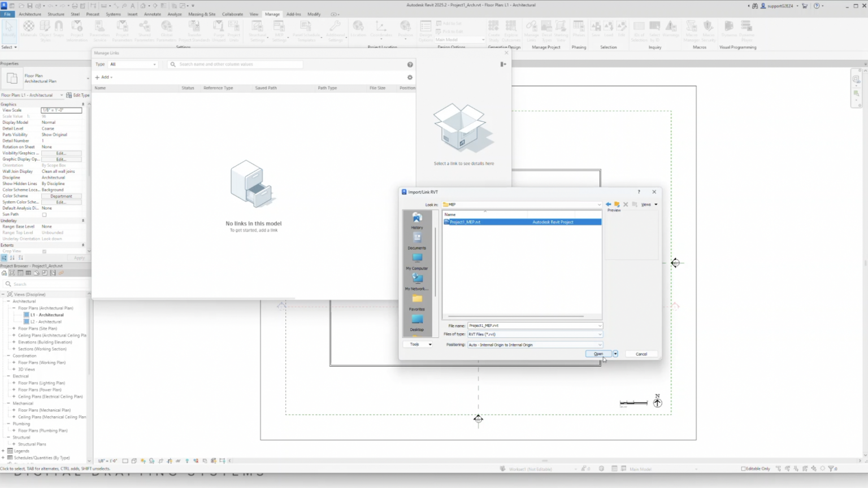Select the Snaps settings icon

59,26
